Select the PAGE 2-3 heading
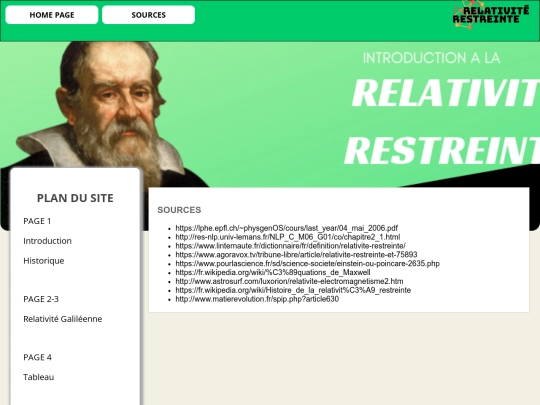This screenshot has width=540, height=405. (x=41, y=299)
